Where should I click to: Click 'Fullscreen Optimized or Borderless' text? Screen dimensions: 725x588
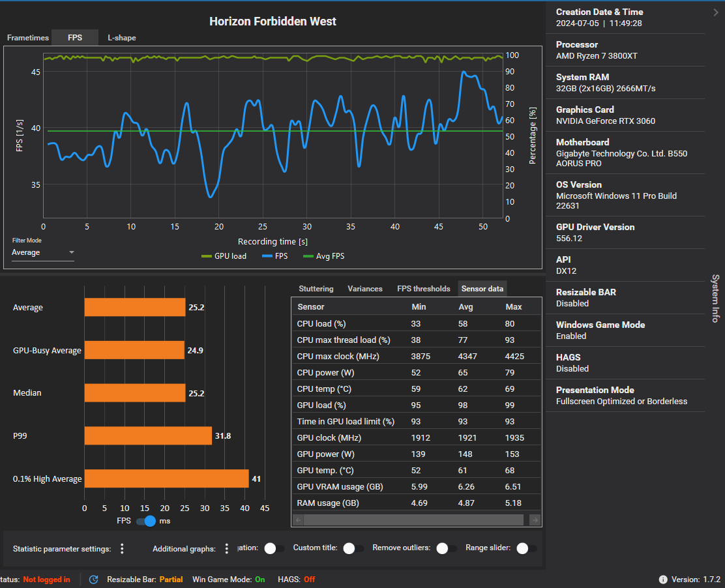[x=621, y=402]
